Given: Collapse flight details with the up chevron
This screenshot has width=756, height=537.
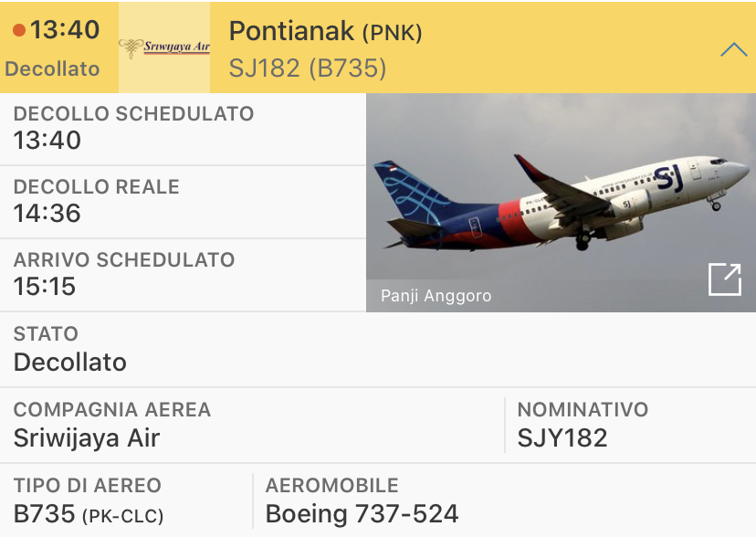Looking at the screenshot, I should 733,50.
